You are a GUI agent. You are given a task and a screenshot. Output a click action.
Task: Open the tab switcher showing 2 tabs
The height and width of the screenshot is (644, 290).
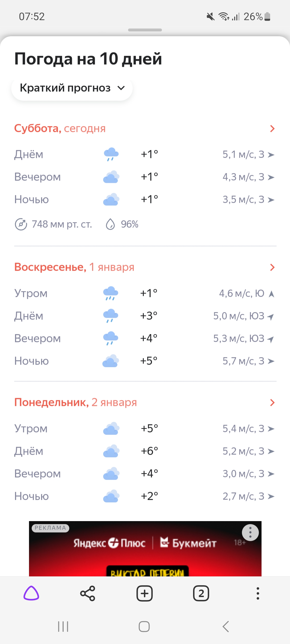pyautogui.click(x=201, y=593)
